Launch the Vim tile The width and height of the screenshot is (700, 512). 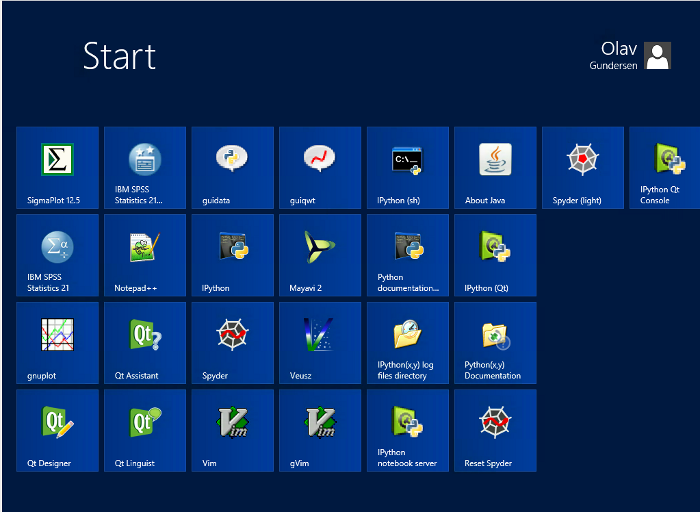(x=233, y=430)
